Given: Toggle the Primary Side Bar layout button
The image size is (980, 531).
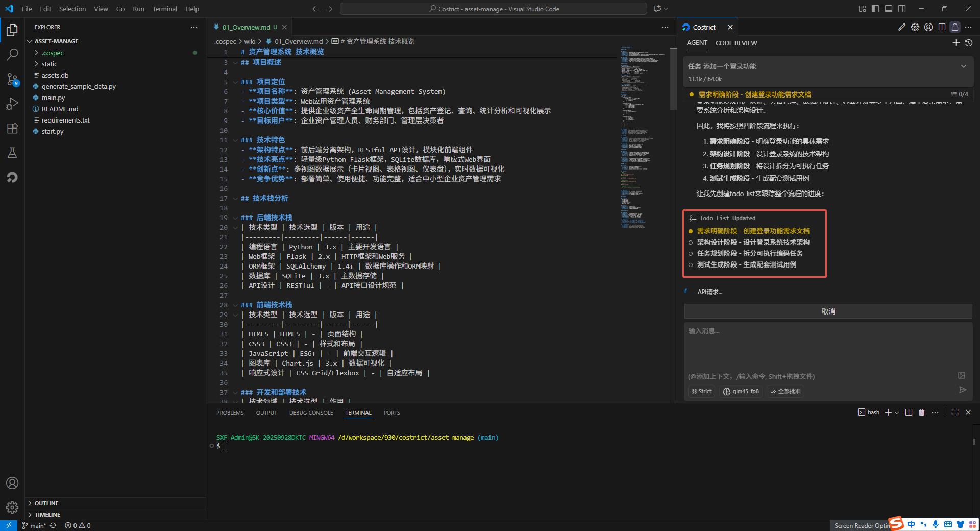Looking at the screenshot, I should [875, 9].
